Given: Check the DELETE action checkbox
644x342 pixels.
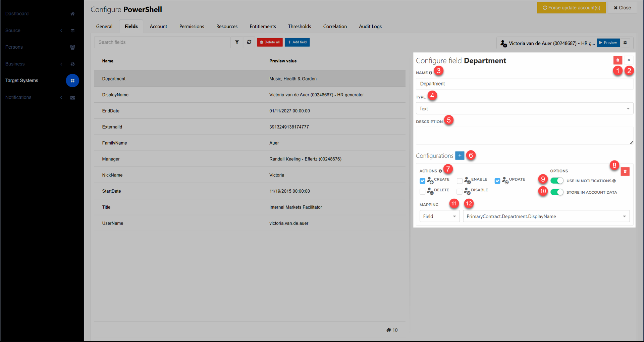Looking at the screenshot, I should point(422,192).
